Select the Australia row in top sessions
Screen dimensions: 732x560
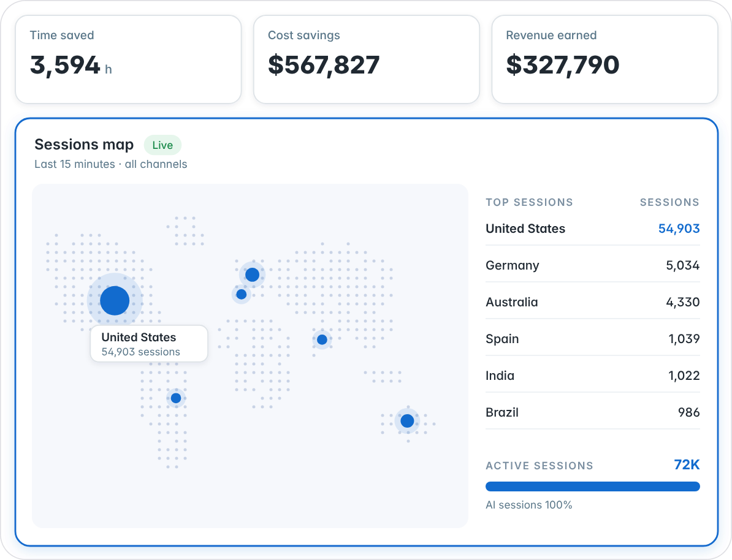point(592,302)
